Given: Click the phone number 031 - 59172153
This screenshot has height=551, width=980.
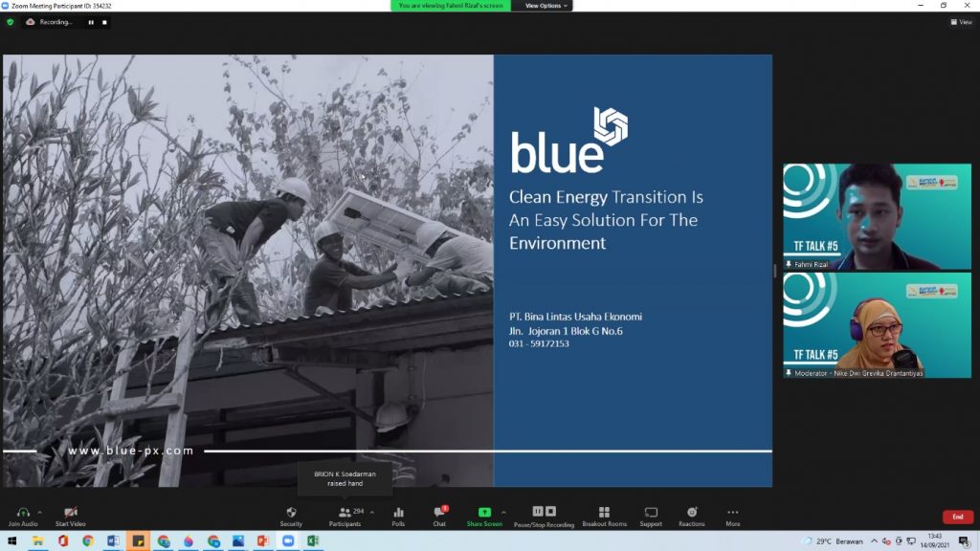Looking at the screenshot, I should coord(539,343).
